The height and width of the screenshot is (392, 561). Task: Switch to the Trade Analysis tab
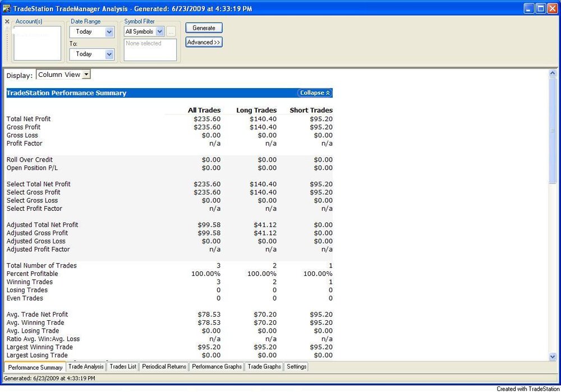(x=86, y=367)
